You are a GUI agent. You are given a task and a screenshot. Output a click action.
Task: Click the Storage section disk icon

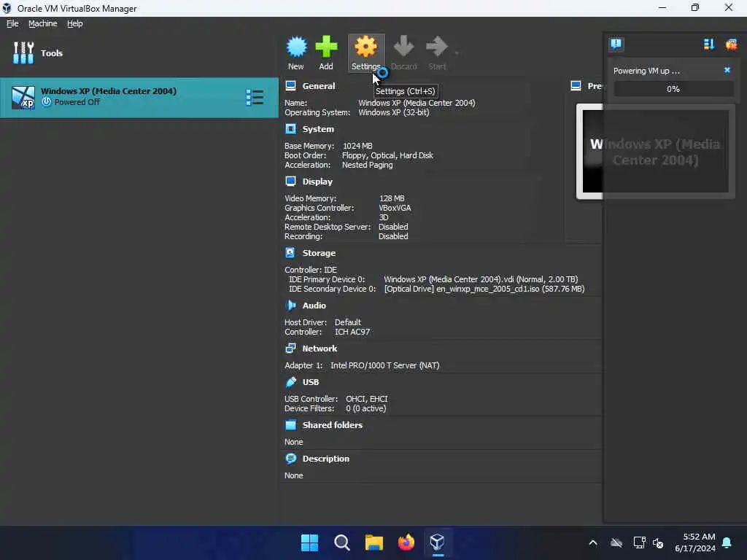290,252
